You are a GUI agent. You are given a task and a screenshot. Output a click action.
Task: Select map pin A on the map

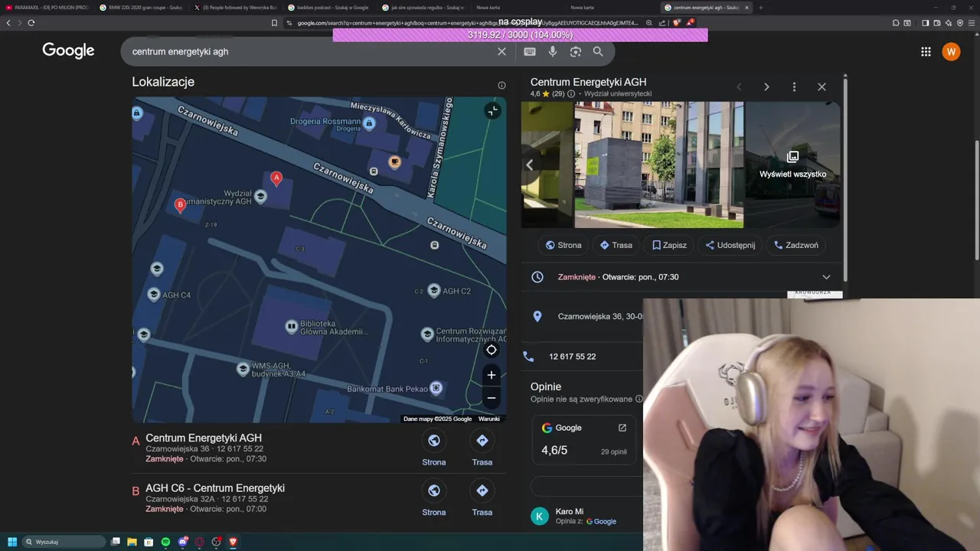[x=276, y=178]
